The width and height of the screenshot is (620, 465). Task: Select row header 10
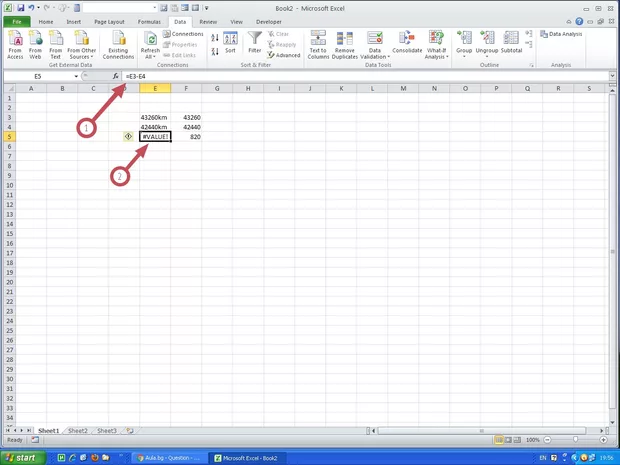click(9, 185)
